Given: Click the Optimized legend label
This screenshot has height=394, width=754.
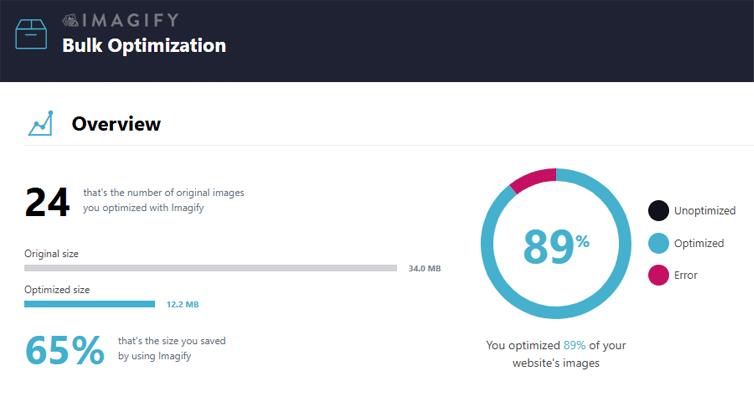Looking at the screenshot, I should (699, 243).
